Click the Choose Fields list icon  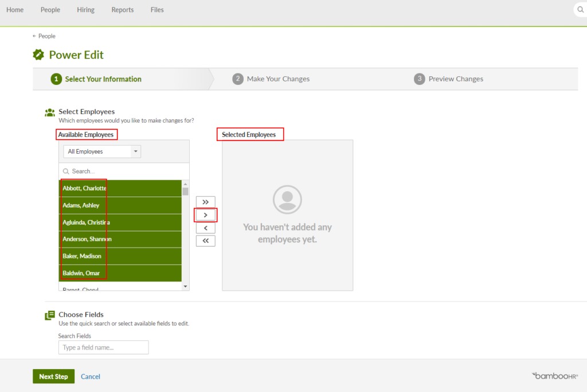coord(49,315)
